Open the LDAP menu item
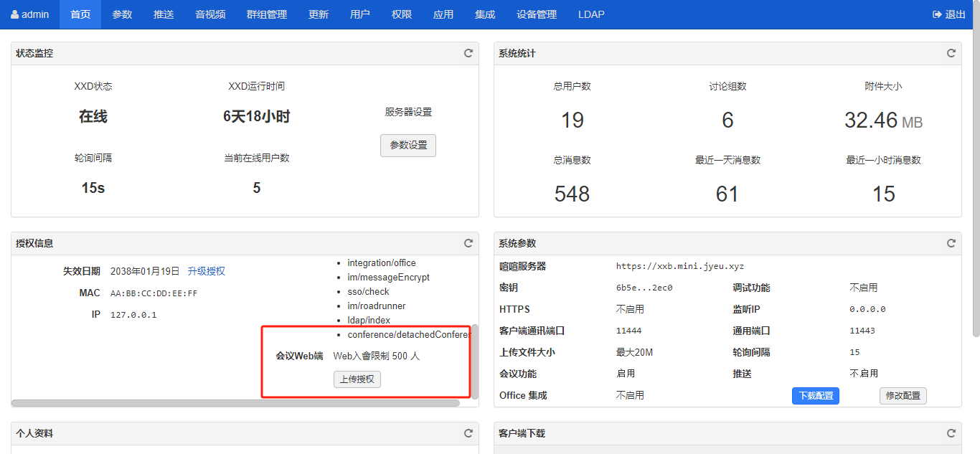980x454 pixels. (x=591, y=14)
